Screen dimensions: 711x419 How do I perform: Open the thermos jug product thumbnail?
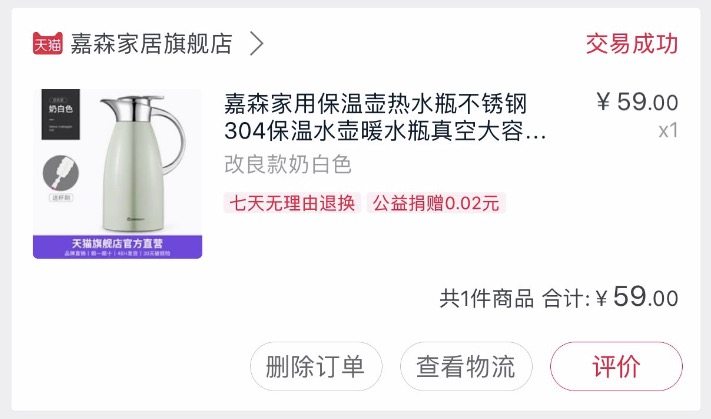point(117,174)
